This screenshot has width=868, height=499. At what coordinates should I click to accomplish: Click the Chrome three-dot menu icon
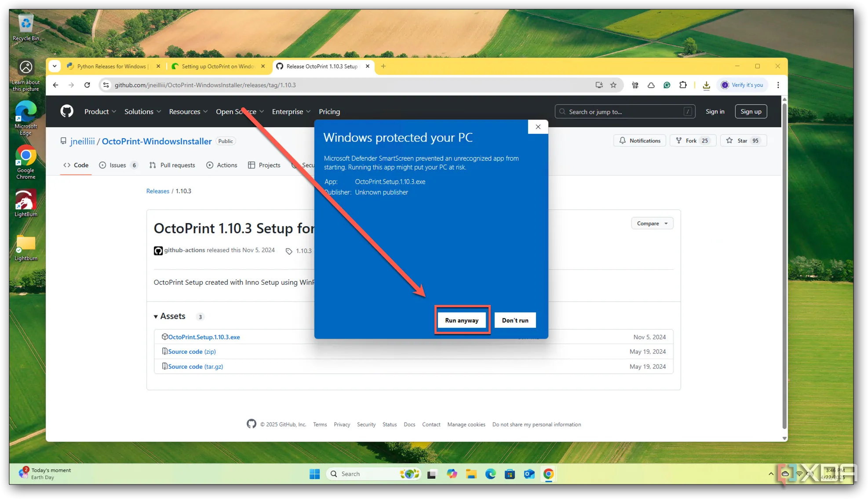pos(778,85)
